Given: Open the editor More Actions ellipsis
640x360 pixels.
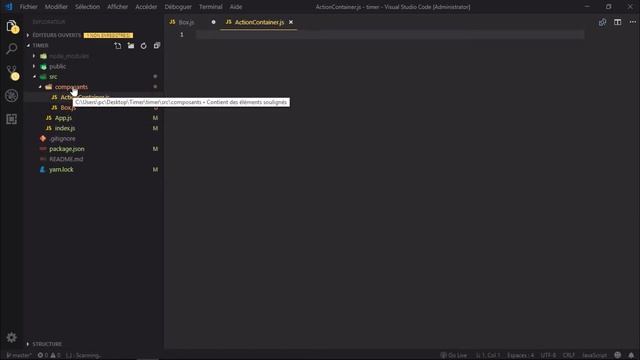Looking at the screenshot, I should pyautogui.click(x=633, y=22).
